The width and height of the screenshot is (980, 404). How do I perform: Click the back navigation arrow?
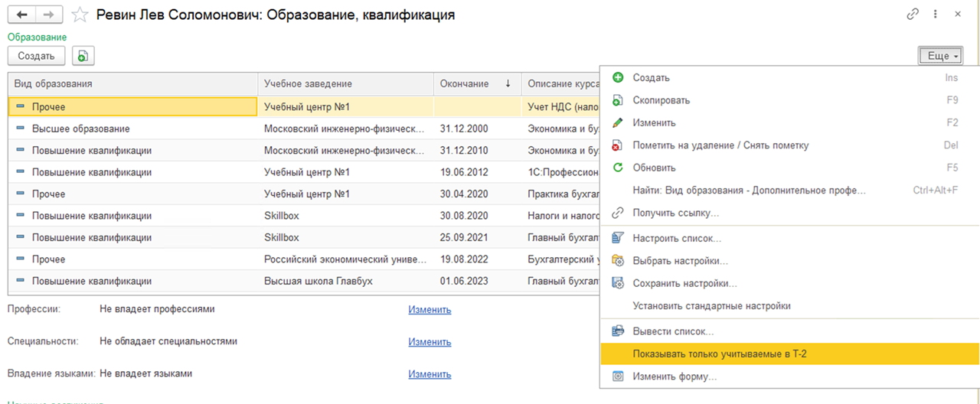tap(21, 15)
